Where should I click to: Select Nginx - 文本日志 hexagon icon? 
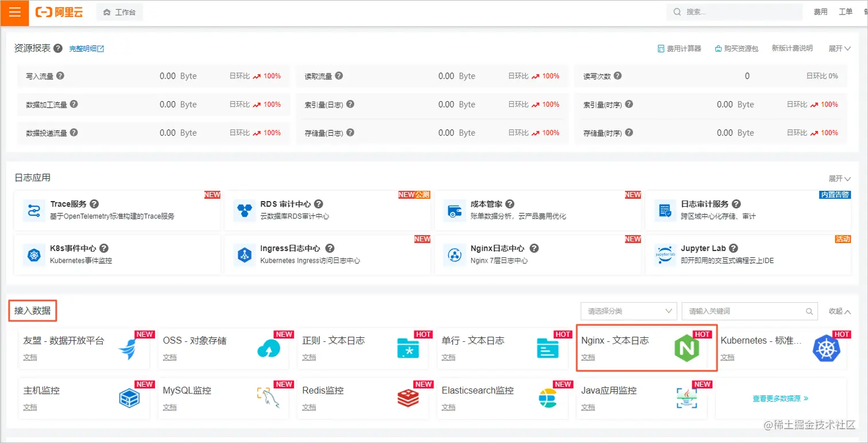coord(687,348)
